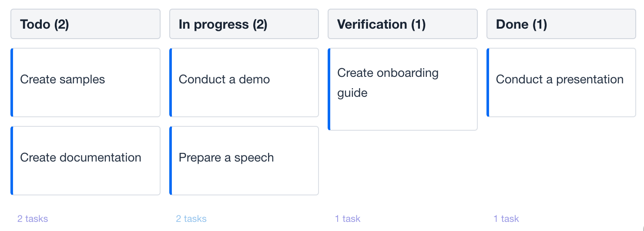
Task: Click the 1 task label under Verification
Action: 348,219
